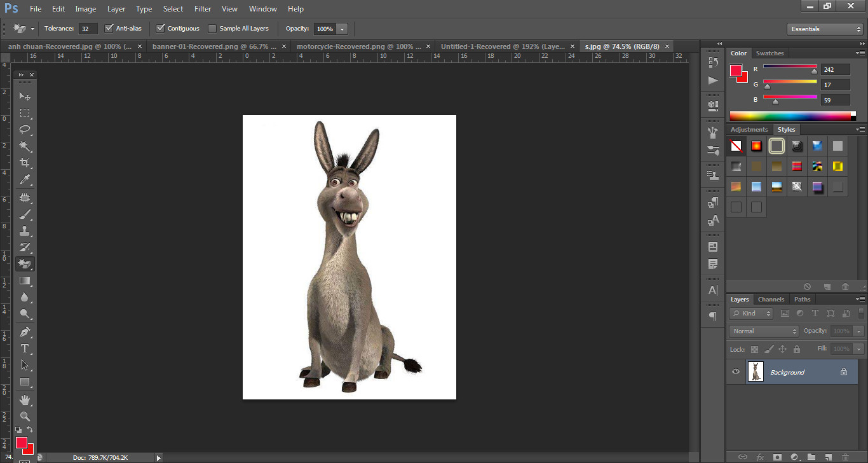This screenshot has height=463, width=868.
Task: Select the Lasso tool
Action: pos(25,130)
